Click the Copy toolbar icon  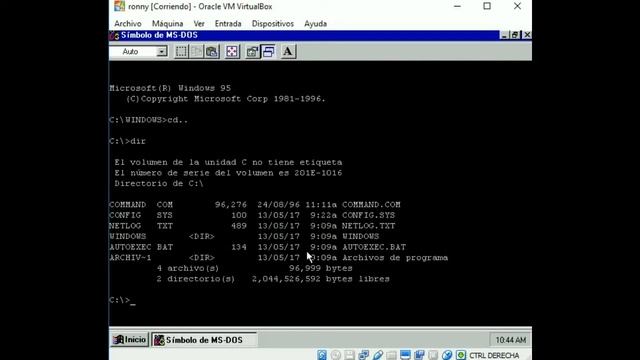tap(196, 51)
